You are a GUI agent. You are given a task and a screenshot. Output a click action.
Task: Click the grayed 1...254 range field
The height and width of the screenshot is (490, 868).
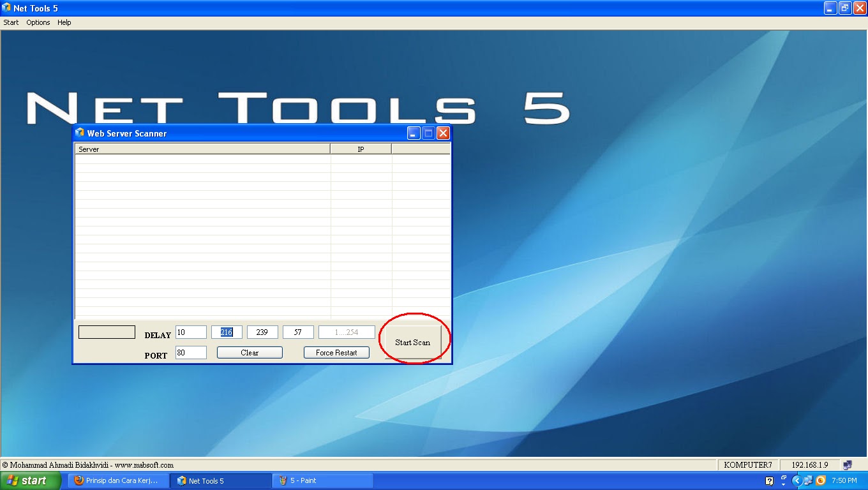pos(346,332)
